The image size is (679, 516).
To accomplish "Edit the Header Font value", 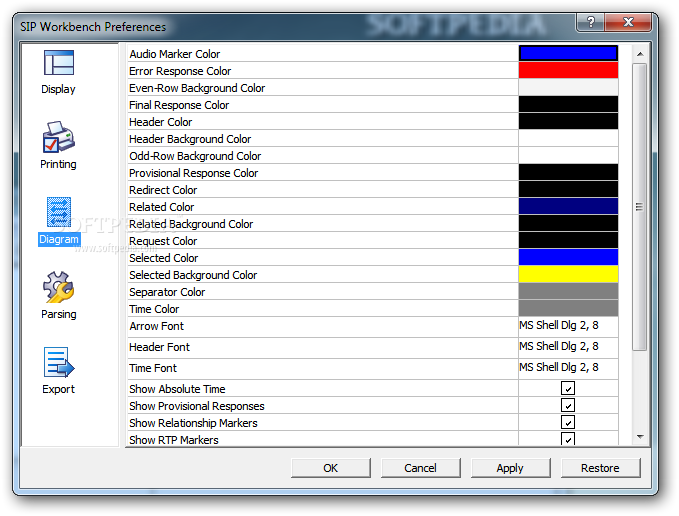I will (x=568, y=347).
